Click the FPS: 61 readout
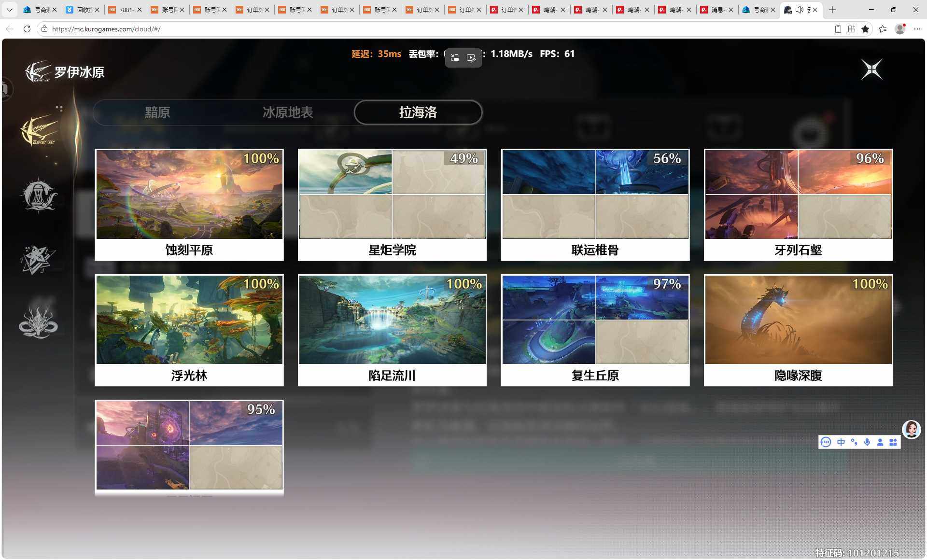The height and width of the screenshot is (560, 927). [557, 54]
